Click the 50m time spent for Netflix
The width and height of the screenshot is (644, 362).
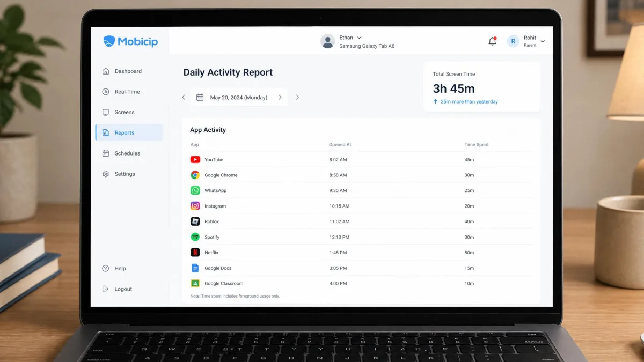pos(469,253)
